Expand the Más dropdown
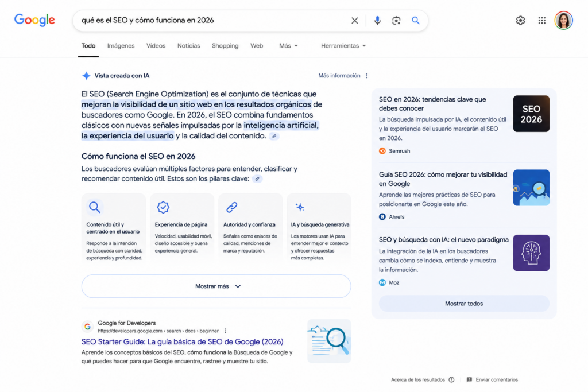This screenshot has height=392, width=588. tap(288, 46)
